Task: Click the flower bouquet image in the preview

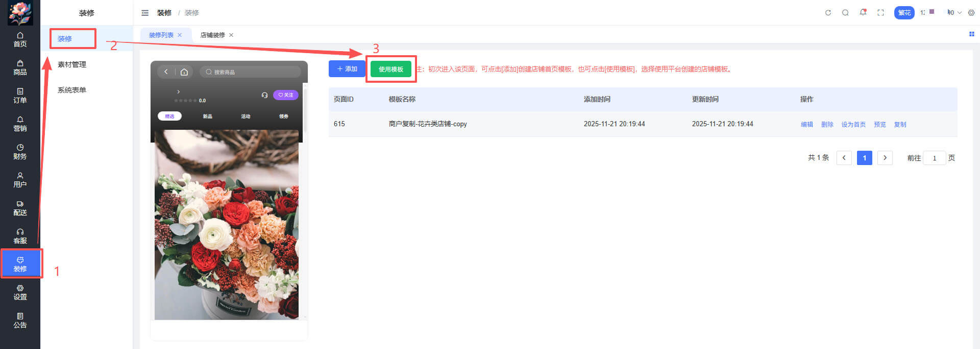Action: [x=227, y=225]
